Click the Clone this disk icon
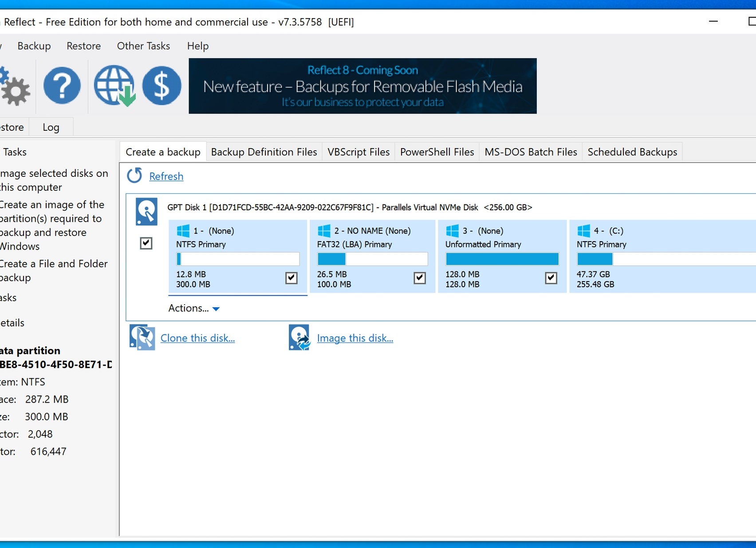Viewport: 756px width, 548px height. pyautogui.click(x=142, y=337)
